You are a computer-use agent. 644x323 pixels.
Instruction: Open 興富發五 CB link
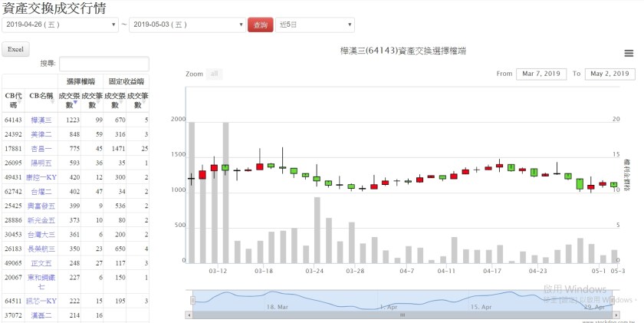(x=41, y=206)
